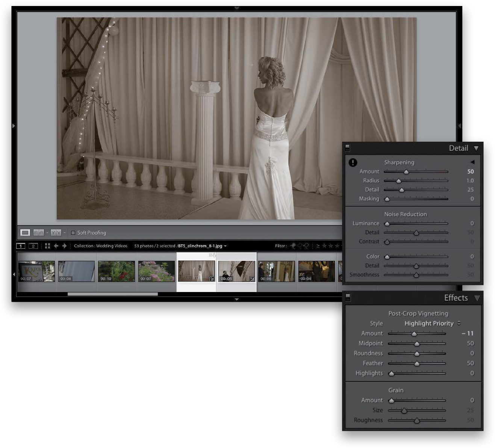495x448 pixels.
Task: Set filter rating to second star
Action: (331, 246)
